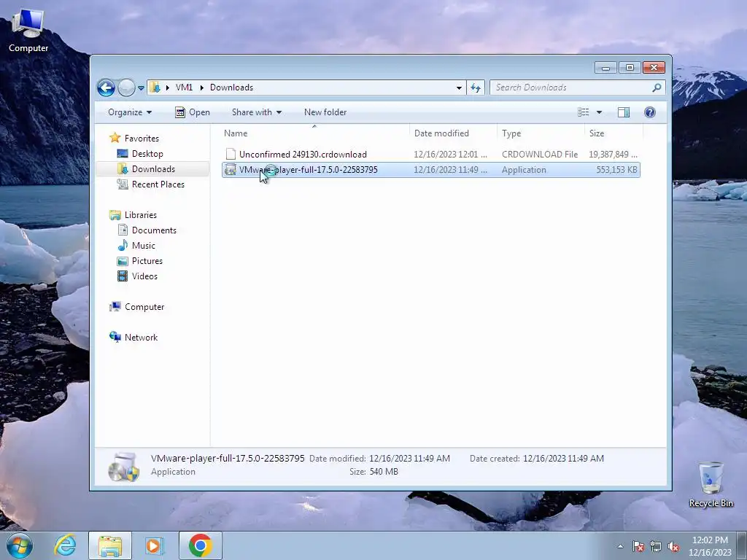Open the view options dropdown arrow
Viewport: 747px width, 560px height.
coord(600,112)
